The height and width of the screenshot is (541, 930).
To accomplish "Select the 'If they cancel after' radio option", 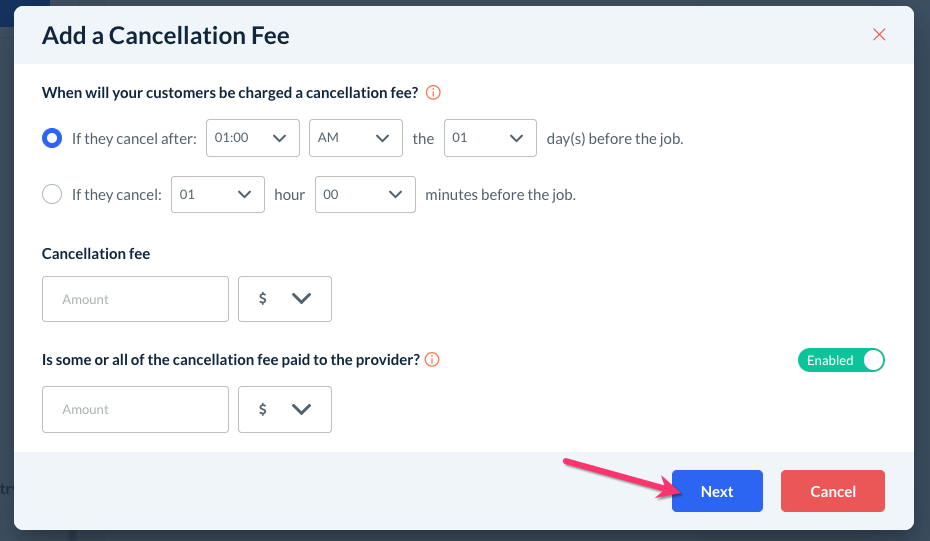I will (x=52, y=139).
